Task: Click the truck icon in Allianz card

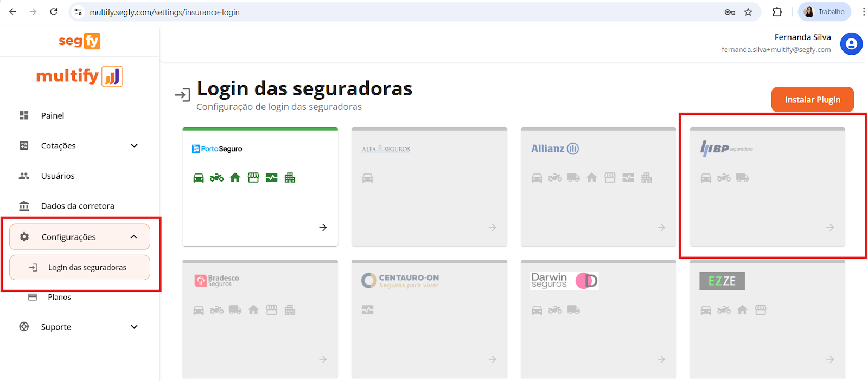Action: [x=573, y=178]
